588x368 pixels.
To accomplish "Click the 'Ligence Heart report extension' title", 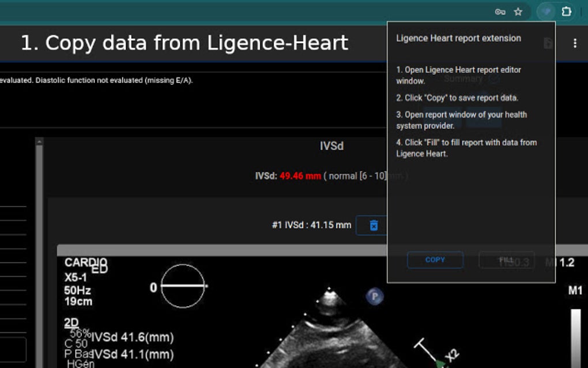I will 458,38.
